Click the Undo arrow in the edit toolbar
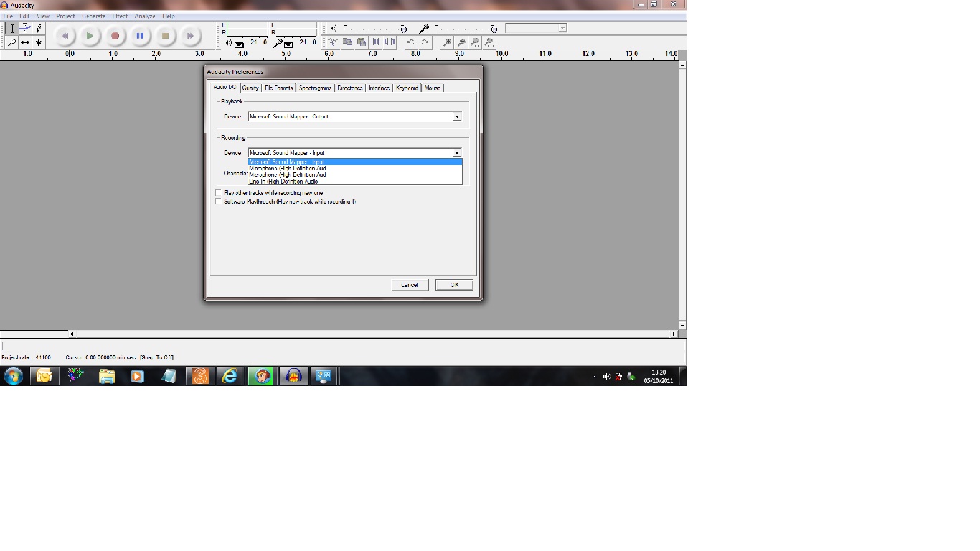Screen dimensions: 980x551 (411, 42)
